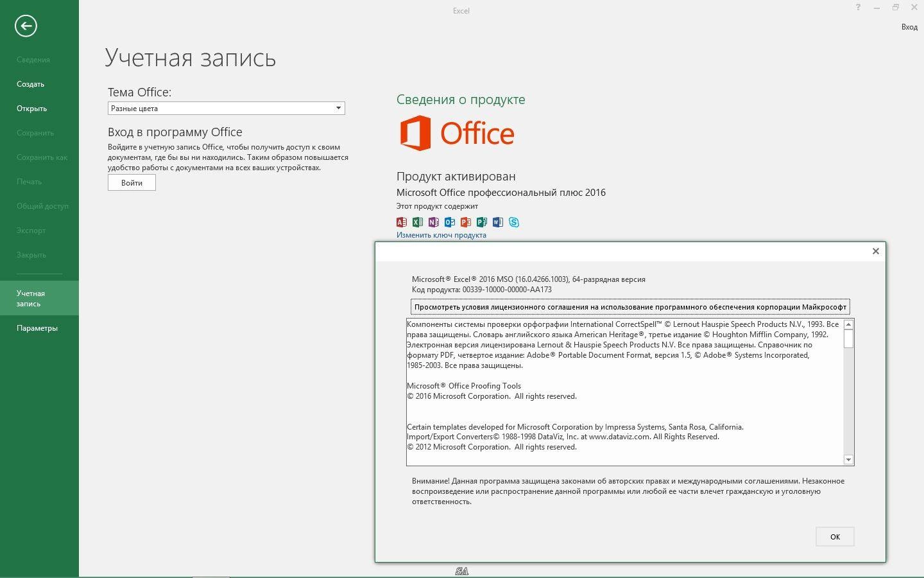This screenshot has width=924, height=578.
Task: Click the Excel 2016 MSO version text
Action: point(529,279)
